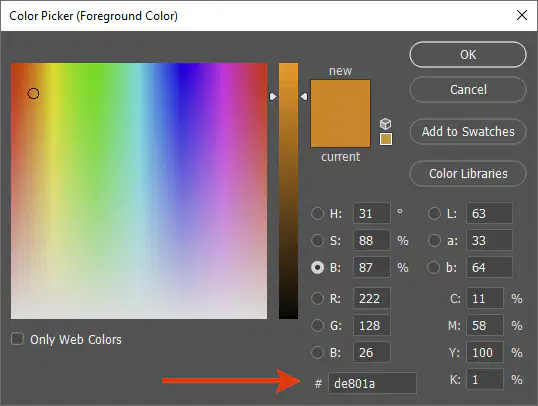Viewport: 538px width, 406px height.
Task: Close the Color Picker dialog
Action: tap(522, 15)
